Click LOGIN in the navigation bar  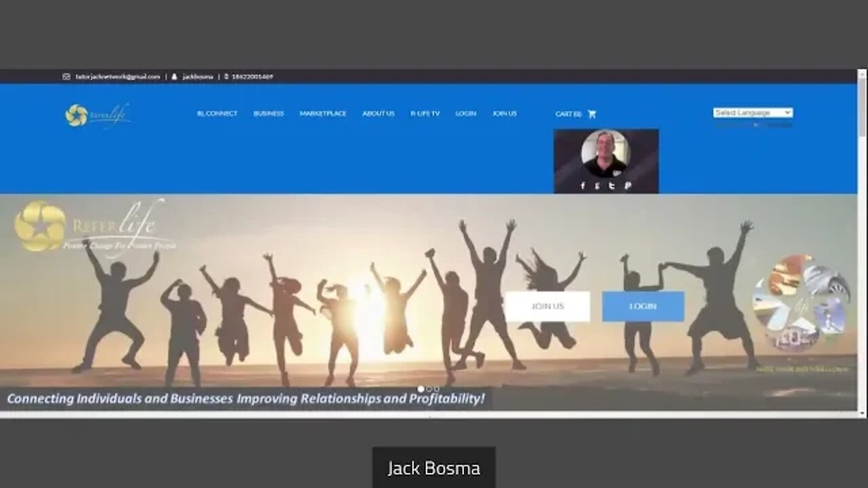[x=466, y=114]
